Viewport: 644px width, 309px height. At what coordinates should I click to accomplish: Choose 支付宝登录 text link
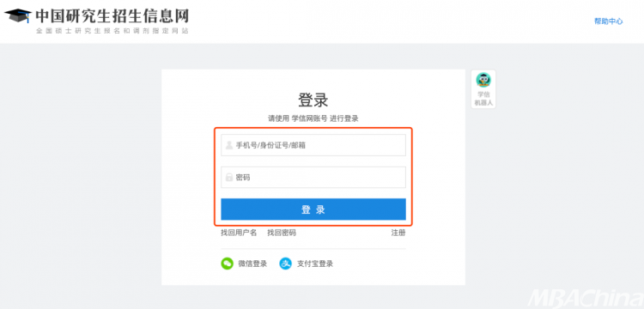click(x=315, y=264)
